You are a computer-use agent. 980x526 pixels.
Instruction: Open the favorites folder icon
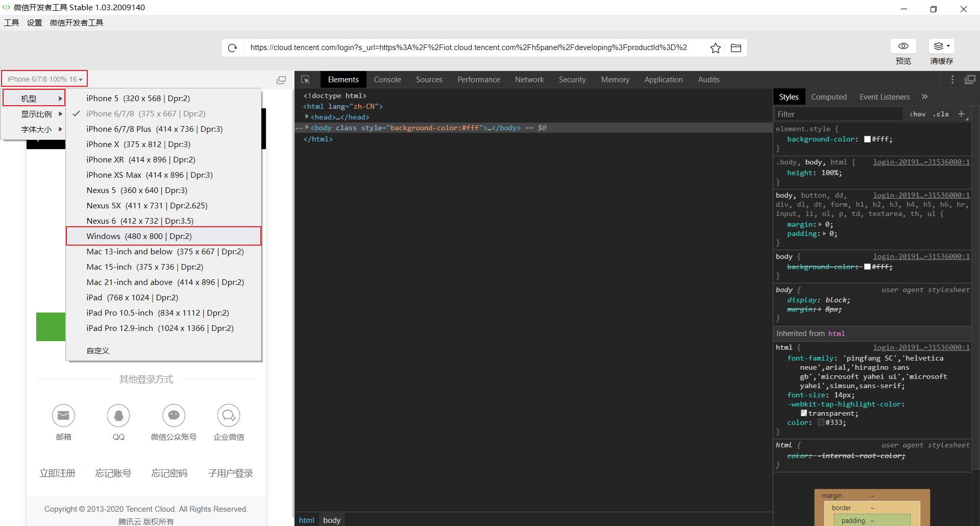click(736, 48)
